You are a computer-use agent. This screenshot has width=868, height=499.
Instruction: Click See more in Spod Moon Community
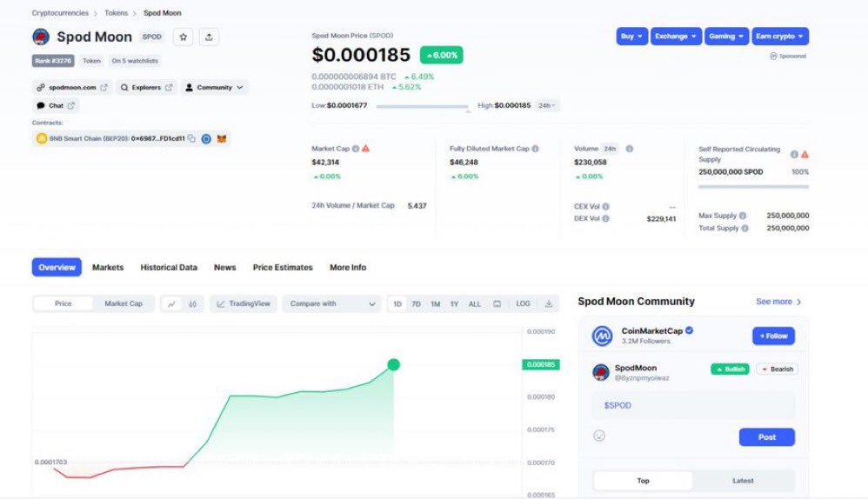pyautogui.click(x=778, y=302)
